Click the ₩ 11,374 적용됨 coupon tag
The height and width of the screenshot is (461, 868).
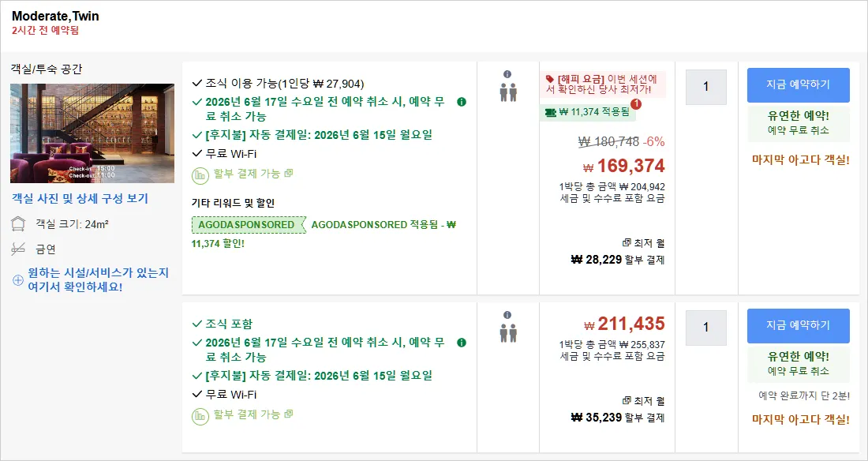[x=588, y=112]
